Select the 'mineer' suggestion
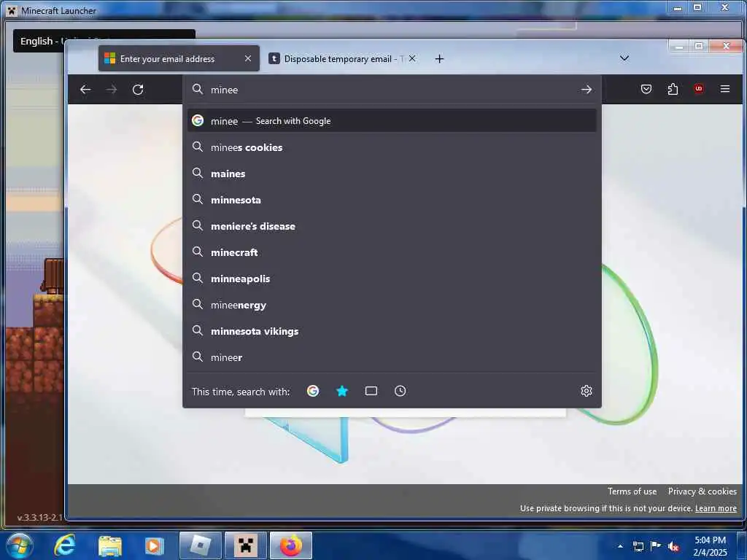 (x=392, y=357)
